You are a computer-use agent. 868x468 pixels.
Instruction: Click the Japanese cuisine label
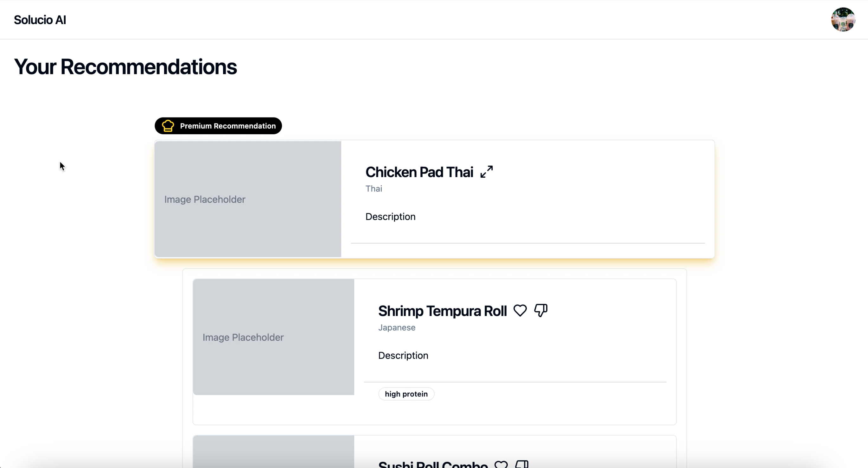(x=397, y=328)
